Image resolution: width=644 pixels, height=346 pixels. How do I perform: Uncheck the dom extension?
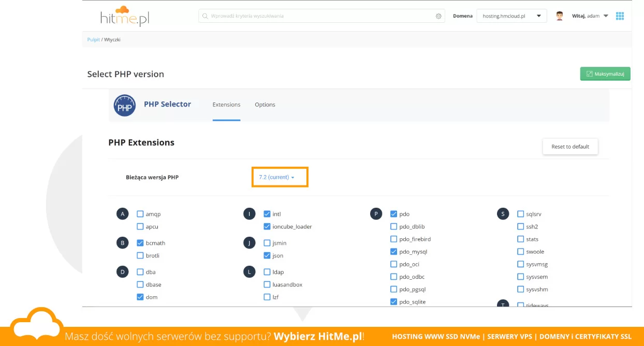pyautogui.click(x=140, y=297)
